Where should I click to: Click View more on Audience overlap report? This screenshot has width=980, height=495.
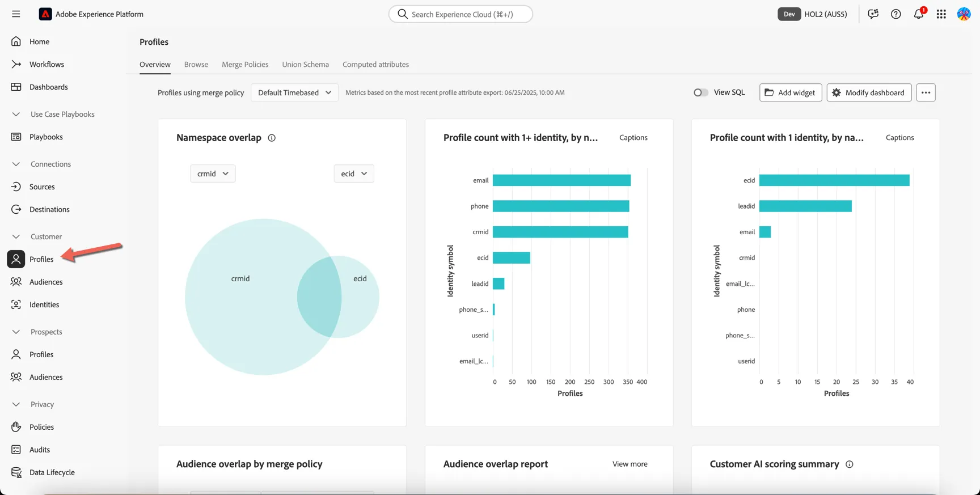tap(630, 464)
